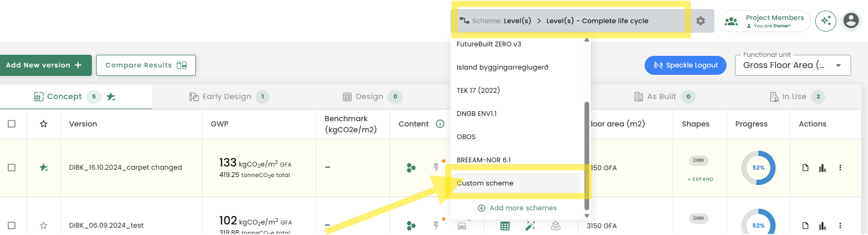868x235 pixels.
Task: Open the Functional unit dropdown
Action: click(x=792, y=65)
